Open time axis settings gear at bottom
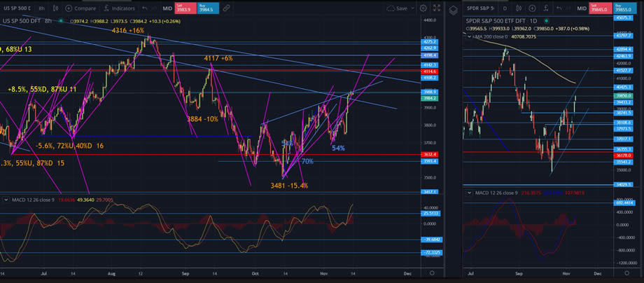This screenshot has width=644, height=283. tap(433, 272)
